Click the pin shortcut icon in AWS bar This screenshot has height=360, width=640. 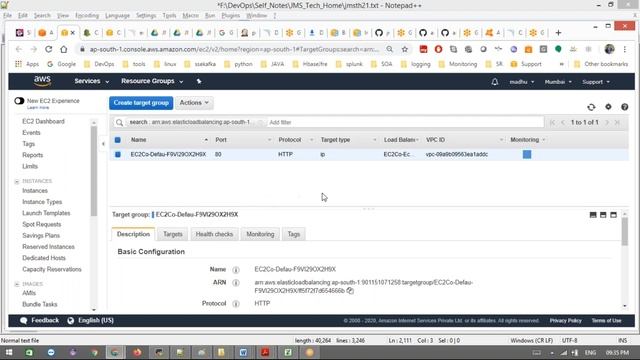coord(199,81)
